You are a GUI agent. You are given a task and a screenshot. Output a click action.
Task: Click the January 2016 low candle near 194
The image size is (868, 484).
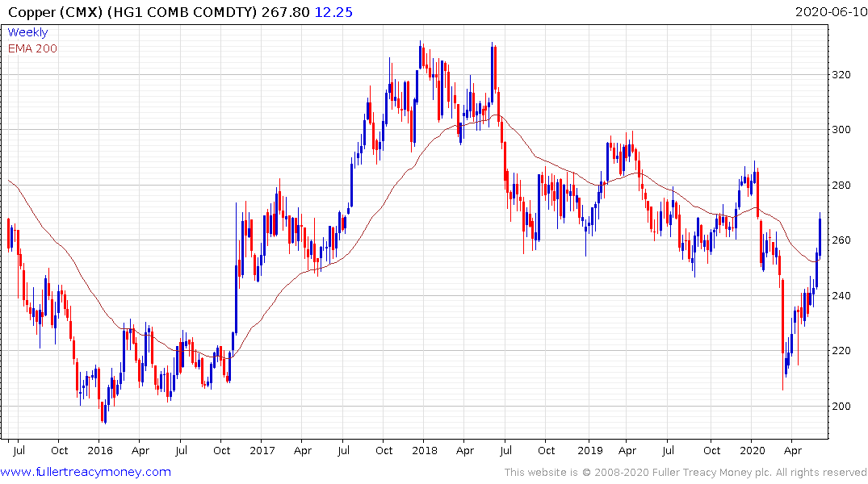pos(105,413)
